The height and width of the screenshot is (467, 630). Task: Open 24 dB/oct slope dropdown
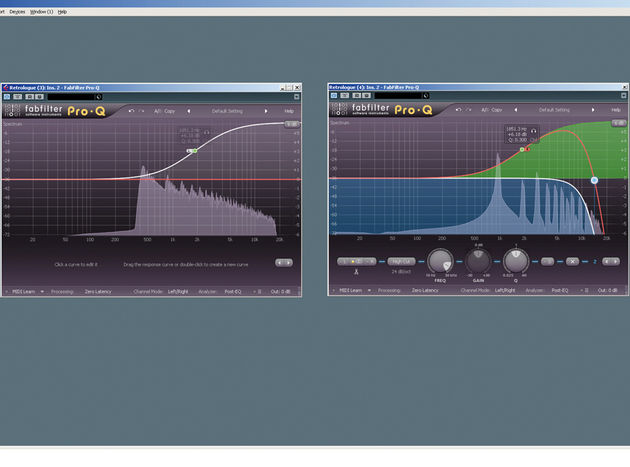401,272
